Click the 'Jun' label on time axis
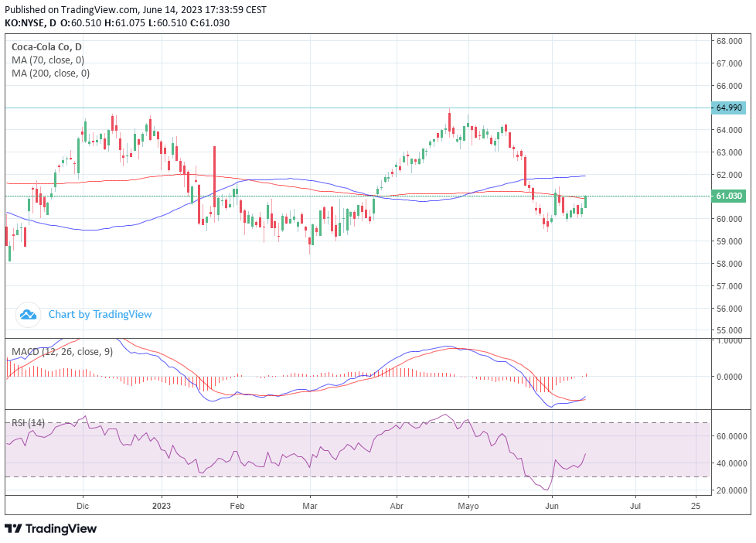The width and height of the screenshot is (756, 543). pyautogui.click(x=552, y=506)
